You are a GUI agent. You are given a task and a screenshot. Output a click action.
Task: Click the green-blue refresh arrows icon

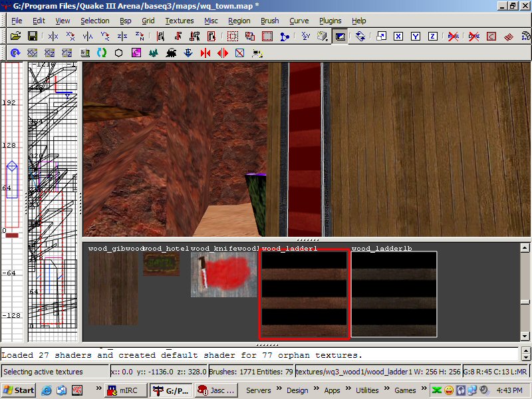102,53
